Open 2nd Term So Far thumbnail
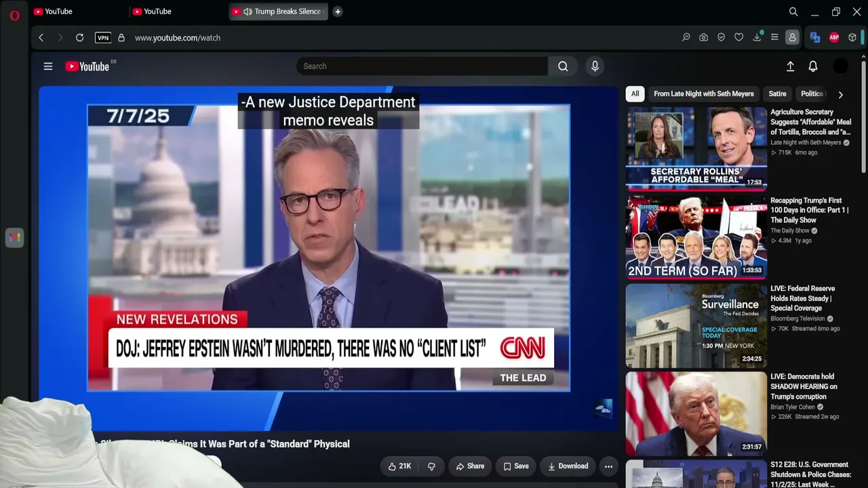 pyautogui.click(x=696, y=237)
